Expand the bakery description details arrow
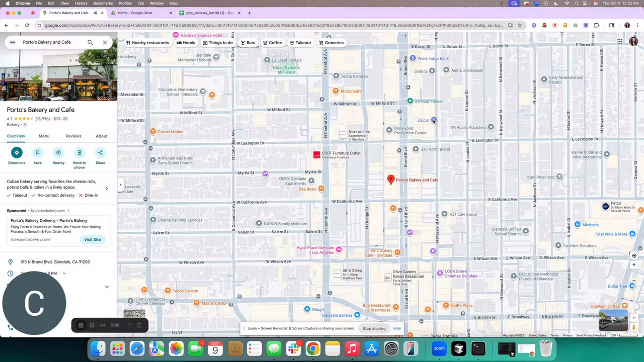Screen dimensions: 644x362 [107, 189]
